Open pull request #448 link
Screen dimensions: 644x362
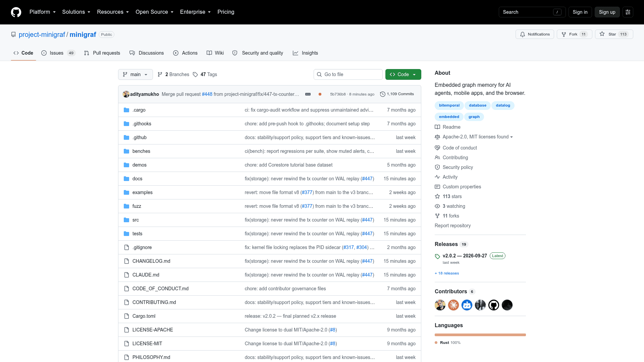207,94
